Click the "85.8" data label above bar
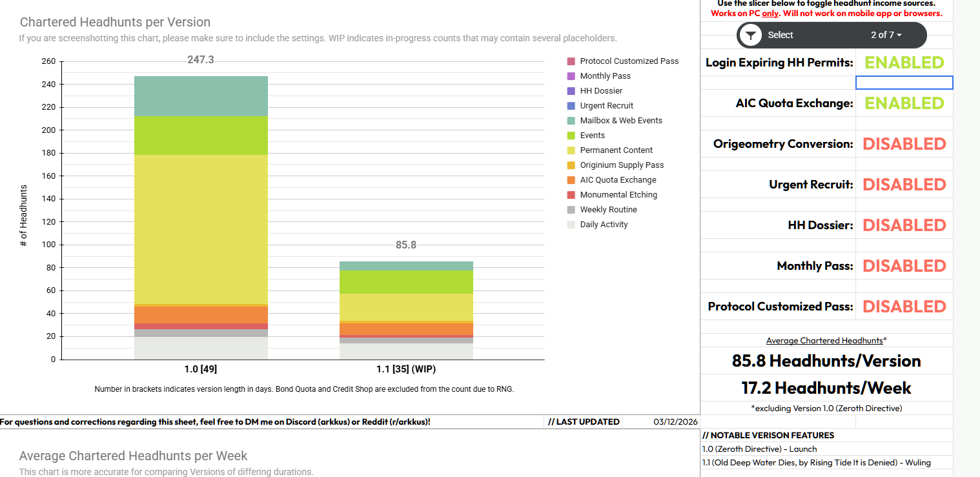This screenshot has width=980, height=477. click(x=406, y=245)
